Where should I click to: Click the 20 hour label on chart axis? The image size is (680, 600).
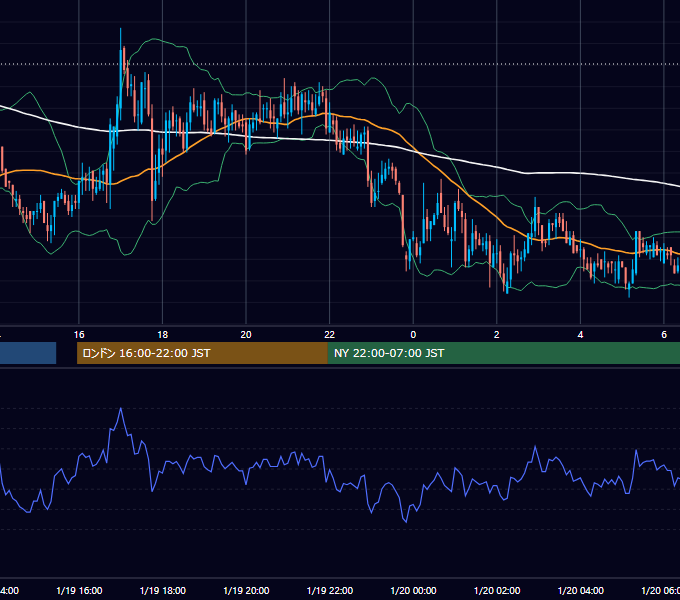(x=246, y=335)
